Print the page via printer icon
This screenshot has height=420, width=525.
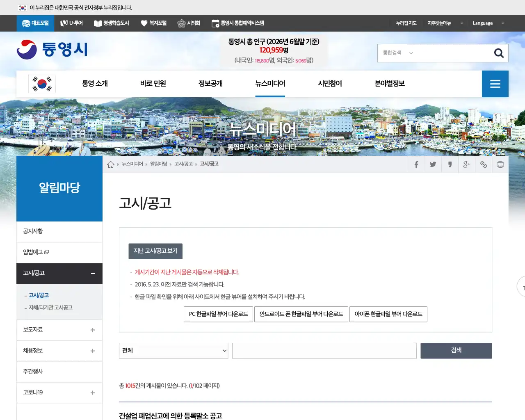500,164
